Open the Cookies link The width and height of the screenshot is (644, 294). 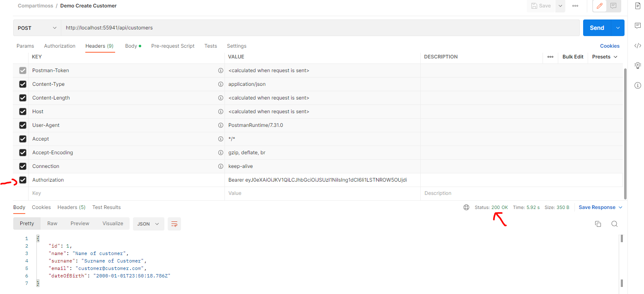610,46
